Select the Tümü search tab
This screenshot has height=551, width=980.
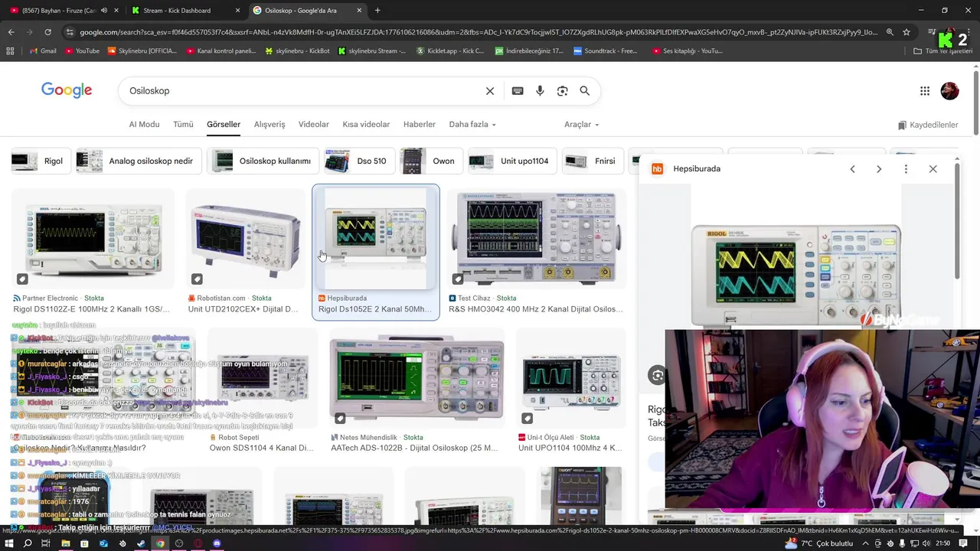[183, 124]
